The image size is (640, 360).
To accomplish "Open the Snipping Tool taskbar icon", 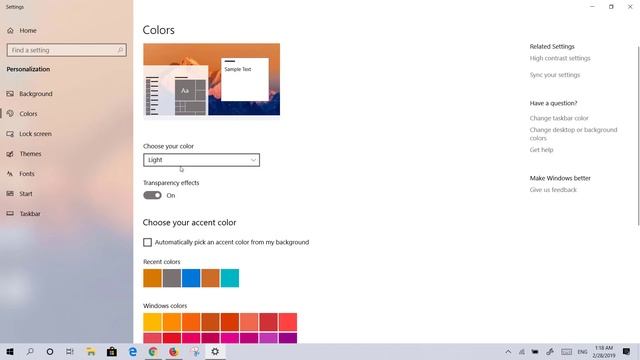I will (196, 351).
